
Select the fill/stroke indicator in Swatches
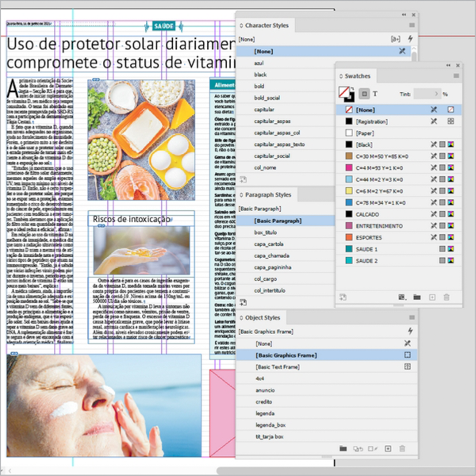(346, 94)
